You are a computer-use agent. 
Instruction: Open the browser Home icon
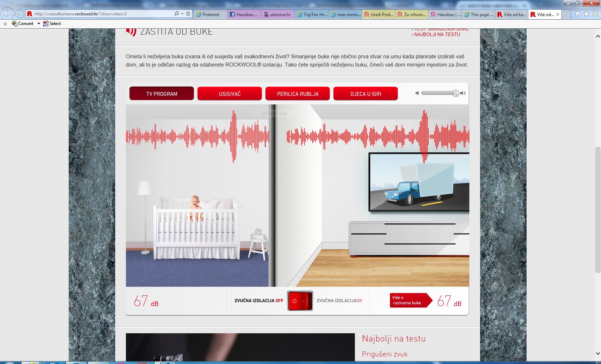click(577, 14)
